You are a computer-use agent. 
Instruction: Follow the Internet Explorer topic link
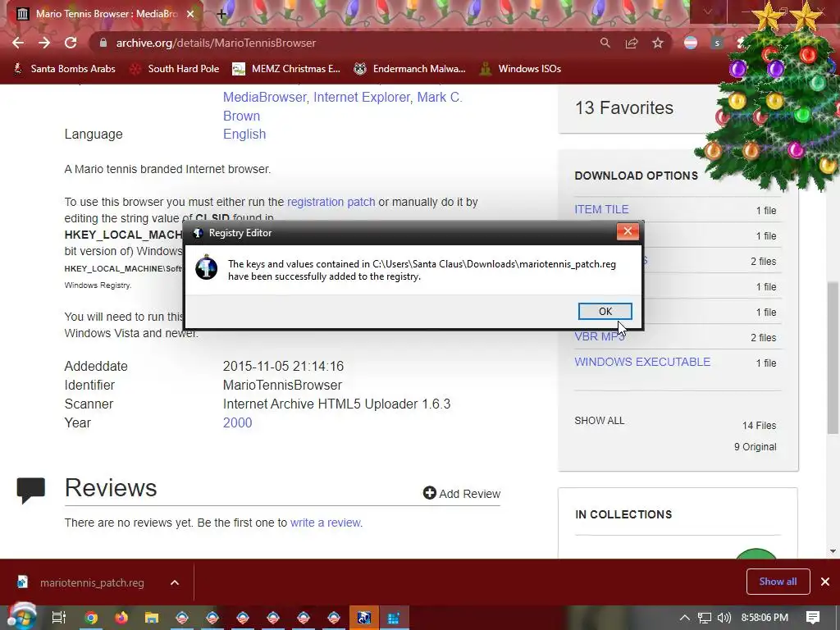coord(362,97)
